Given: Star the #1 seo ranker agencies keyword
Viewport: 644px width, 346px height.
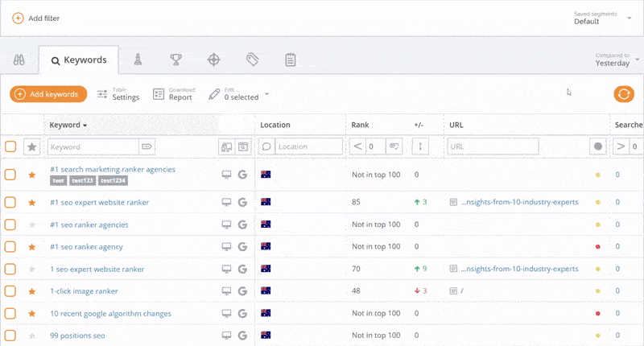Looking at the screenshot, I should click(31, 224).
